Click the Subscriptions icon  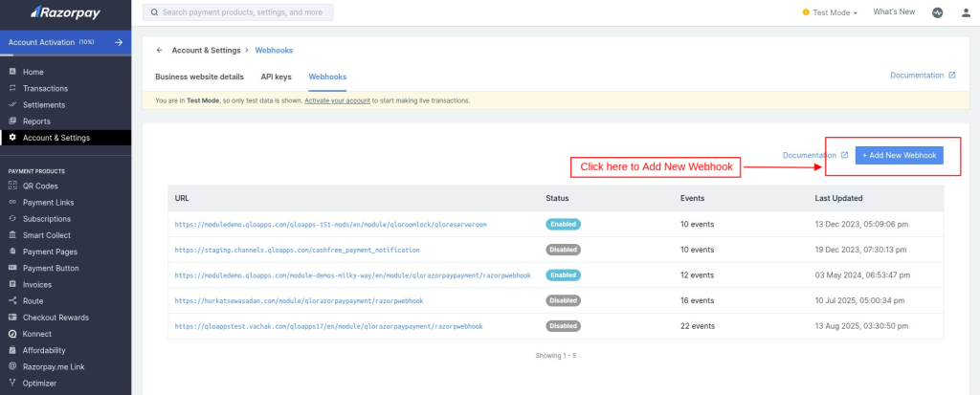coord(12,219)
